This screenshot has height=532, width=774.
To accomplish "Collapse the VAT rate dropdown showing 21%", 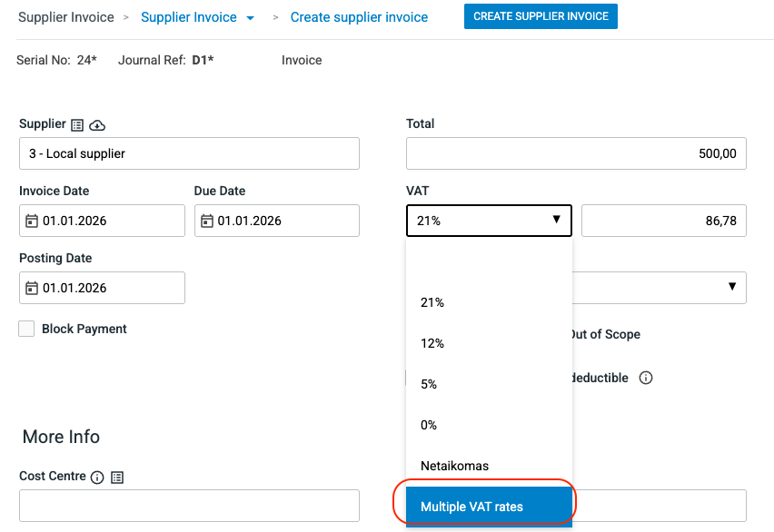I will pyautogui.click(x=488, y=221).
